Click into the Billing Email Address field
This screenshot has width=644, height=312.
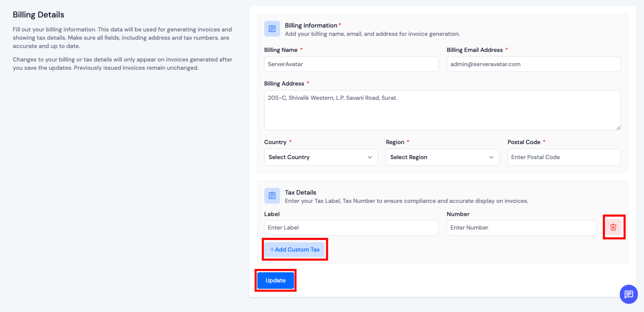533,64
